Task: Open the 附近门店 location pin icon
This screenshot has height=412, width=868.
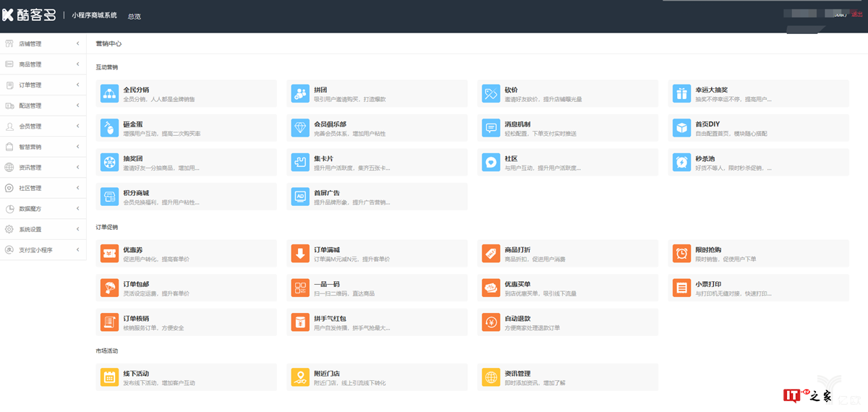Action: (x=299, y=377)
